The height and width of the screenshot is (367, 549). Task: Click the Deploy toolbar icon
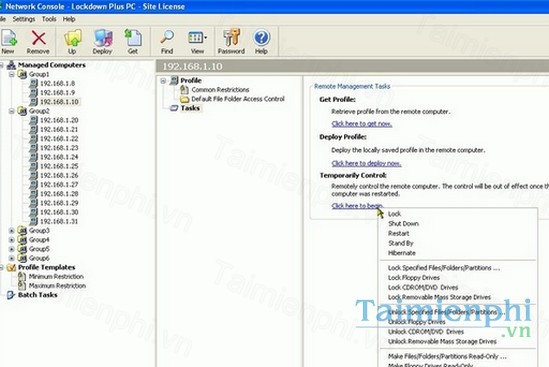pyautogui.click(x=103, y=38)
